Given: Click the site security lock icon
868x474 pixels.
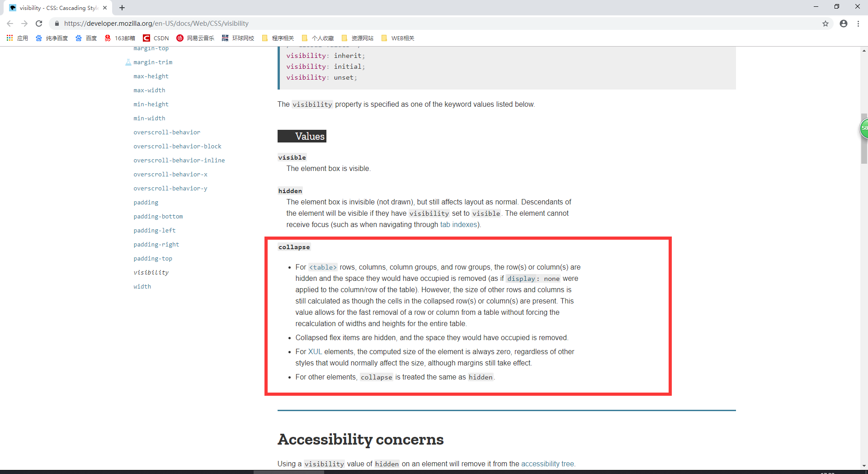Looking at the screenshot, I should tap(57, 24).
